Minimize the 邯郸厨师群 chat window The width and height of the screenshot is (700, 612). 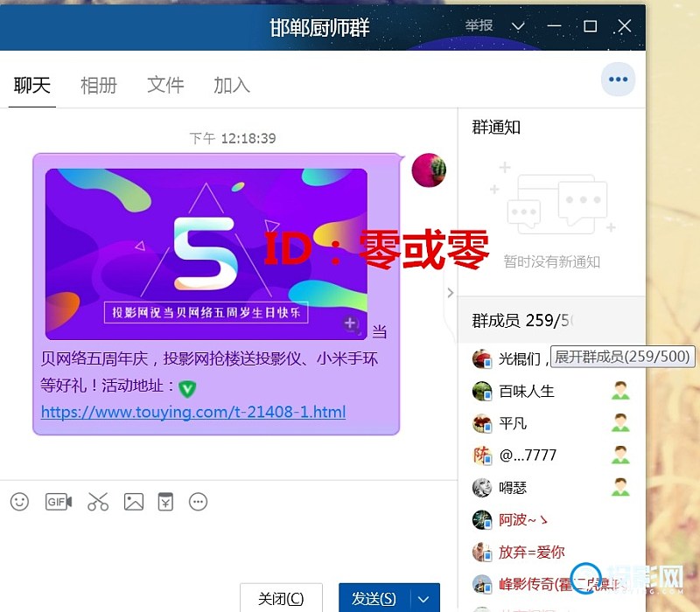pos(554,26)
